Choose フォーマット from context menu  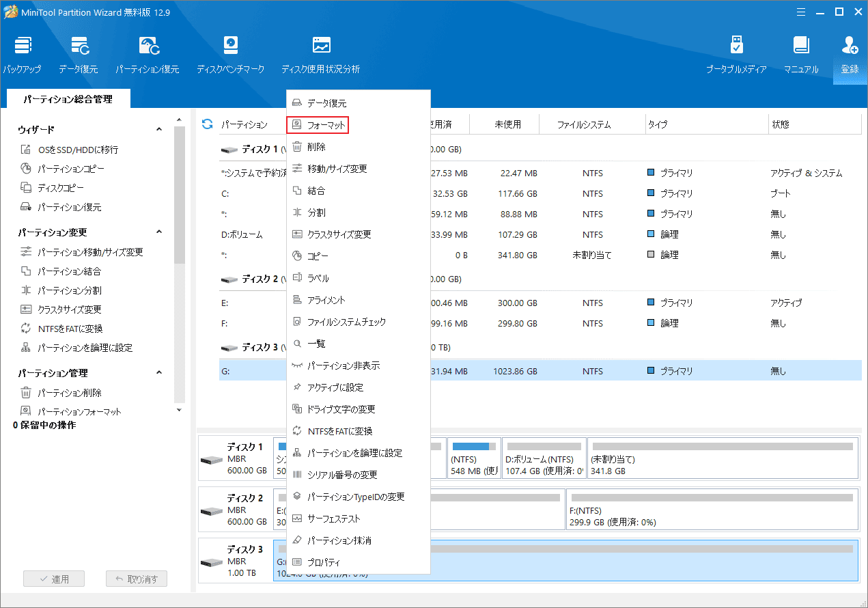tap(359, 125)
